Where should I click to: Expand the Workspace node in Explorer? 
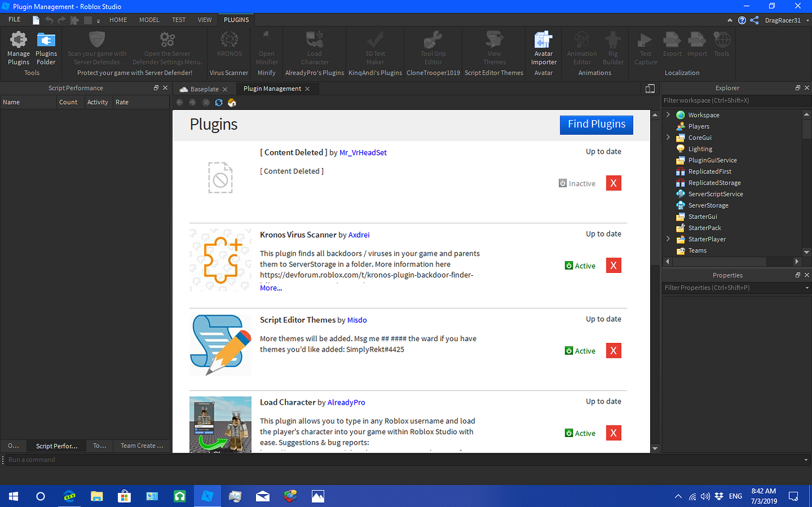point(668,115)
